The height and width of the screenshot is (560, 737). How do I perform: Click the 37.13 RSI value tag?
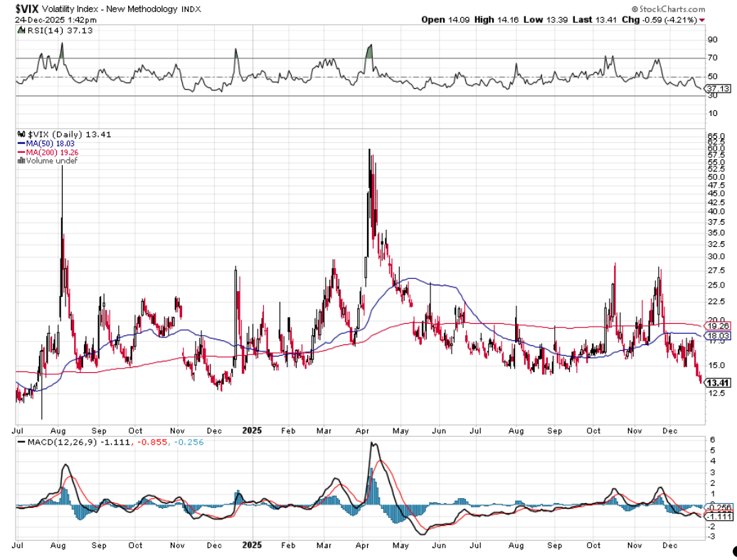click(715, 88)
